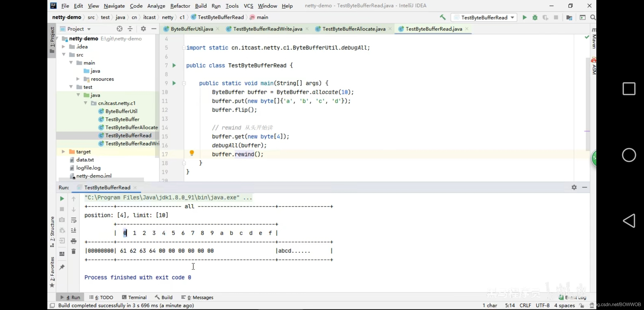Switch to the ByteBufferUtil.java tab
Screen dimensions: 644x310
click(x=191, y=29)
